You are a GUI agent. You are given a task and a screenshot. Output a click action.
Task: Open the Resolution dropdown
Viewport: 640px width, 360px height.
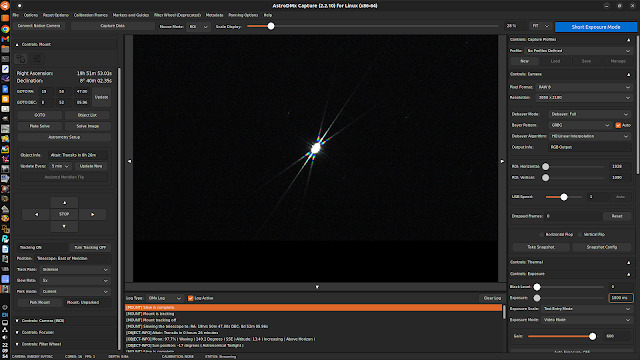tap(584, 98)
